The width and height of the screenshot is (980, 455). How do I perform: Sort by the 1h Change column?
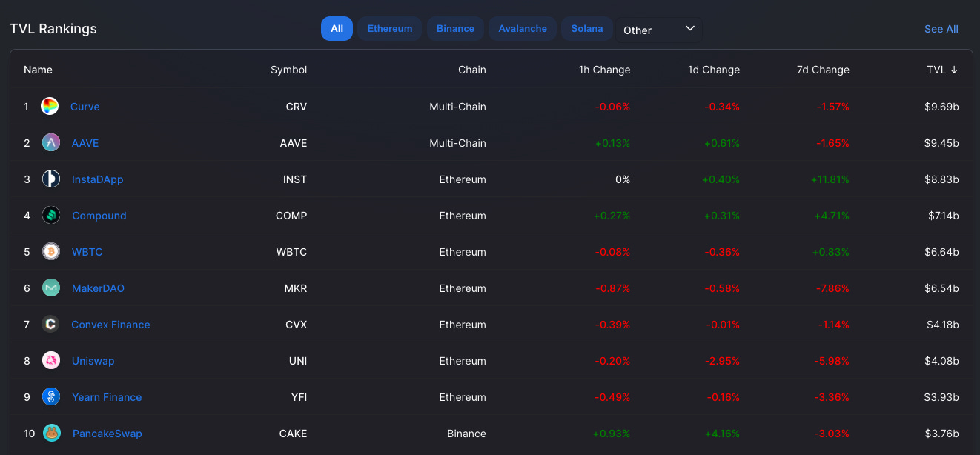605,70
